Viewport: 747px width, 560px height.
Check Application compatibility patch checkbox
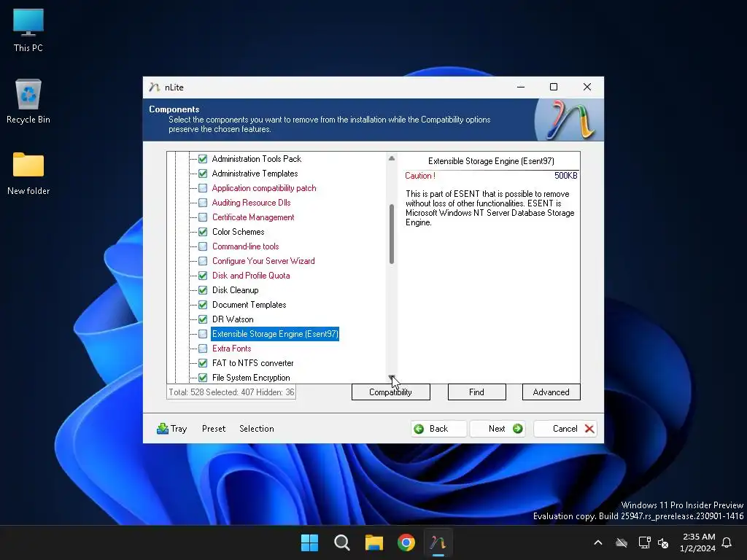pos(203,188)
